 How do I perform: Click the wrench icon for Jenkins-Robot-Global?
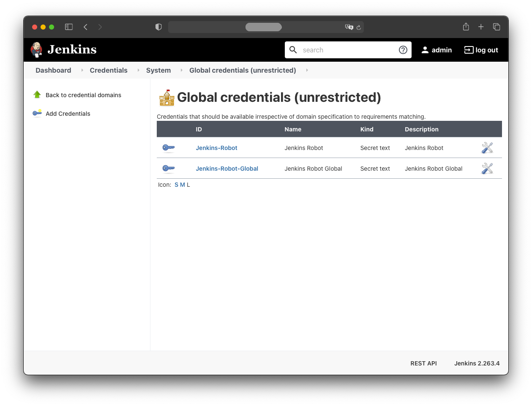pyautogui.click(x=487, y=169)
